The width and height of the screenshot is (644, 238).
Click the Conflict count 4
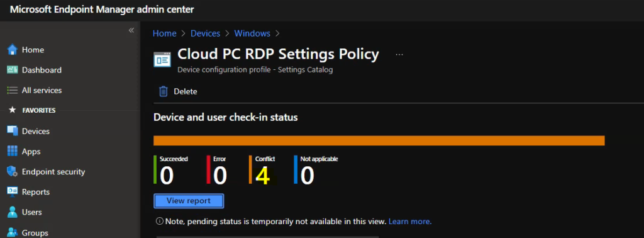pyautogui.click(x=263, y=176)
